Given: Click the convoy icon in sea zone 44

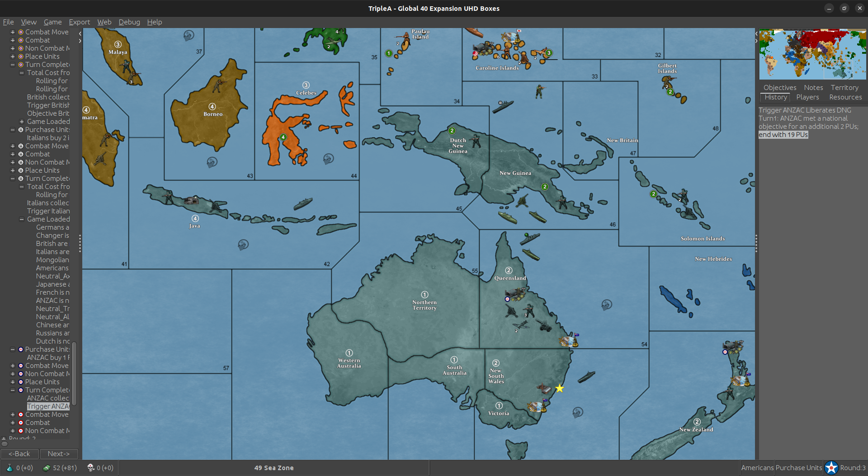Looking at the screenshot, I should [x=329, y=159].
